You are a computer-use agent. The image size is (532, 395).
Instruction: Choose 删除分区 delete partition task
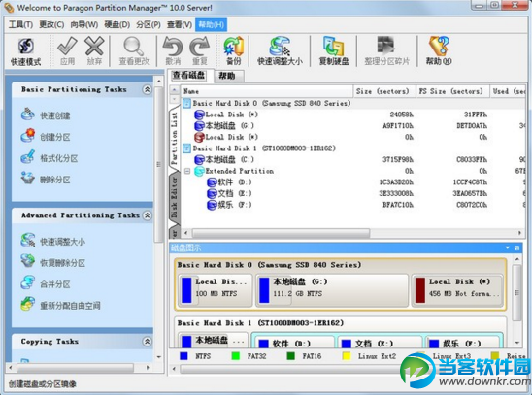pos(46,179)
